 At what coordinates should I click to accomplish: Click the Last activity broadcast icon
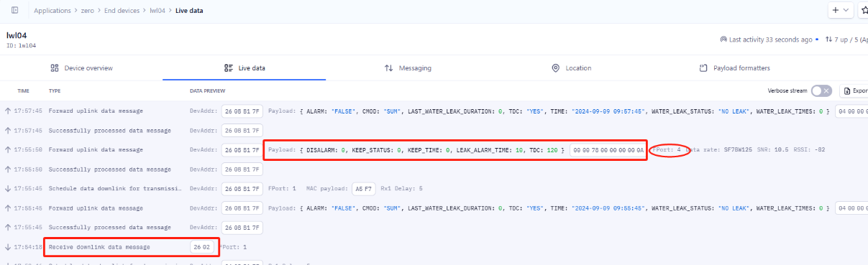[723, 39]
